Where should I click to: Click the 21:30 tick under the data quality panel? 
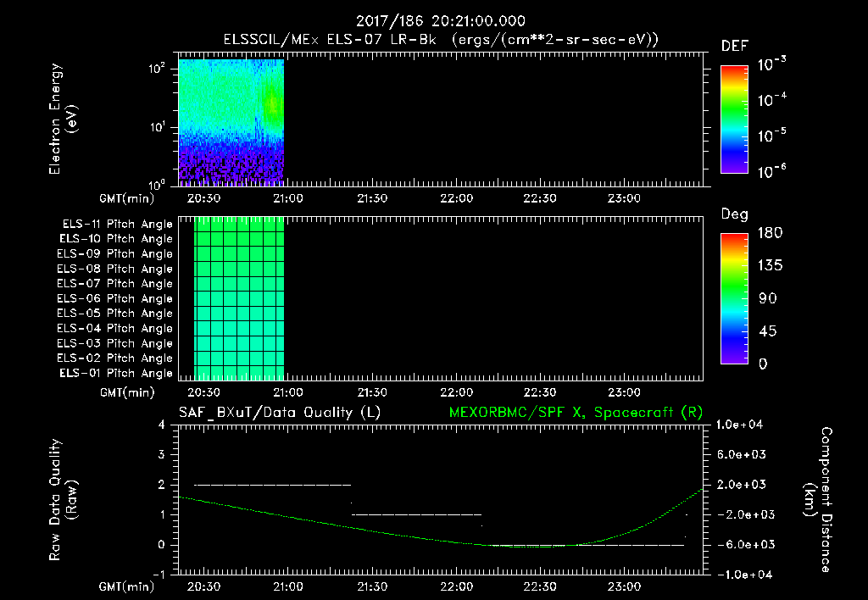372,586
